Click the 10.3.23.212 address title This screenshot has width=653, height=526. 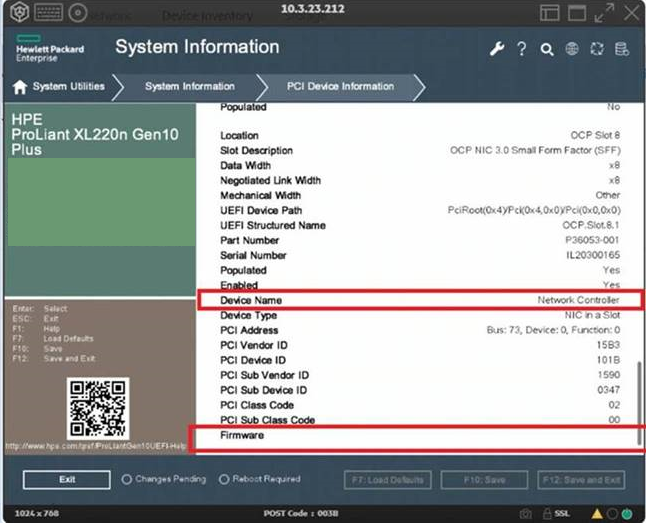(313, 9)
